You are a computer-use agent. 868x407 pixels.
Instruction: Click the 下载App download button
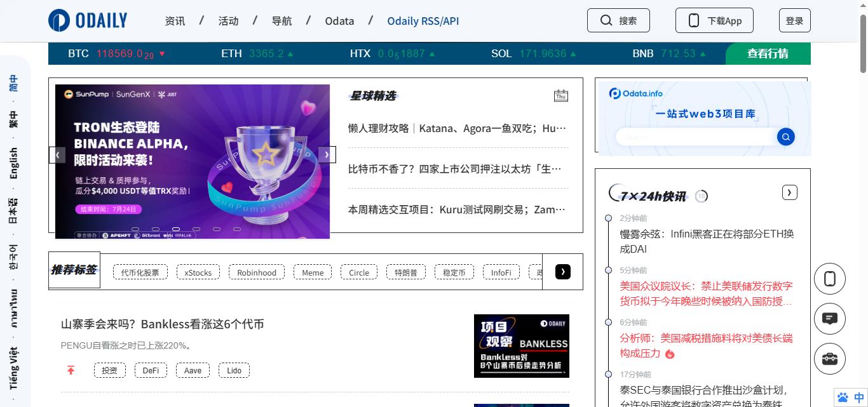pyautogui.click(x=714, y=20)
